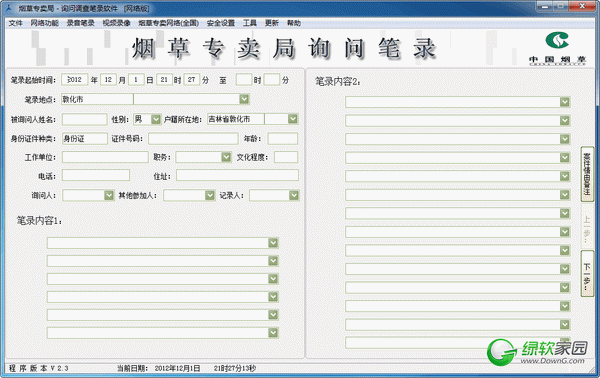
Task: Click the vertical 案件情由备注 button
Action: 587,174
